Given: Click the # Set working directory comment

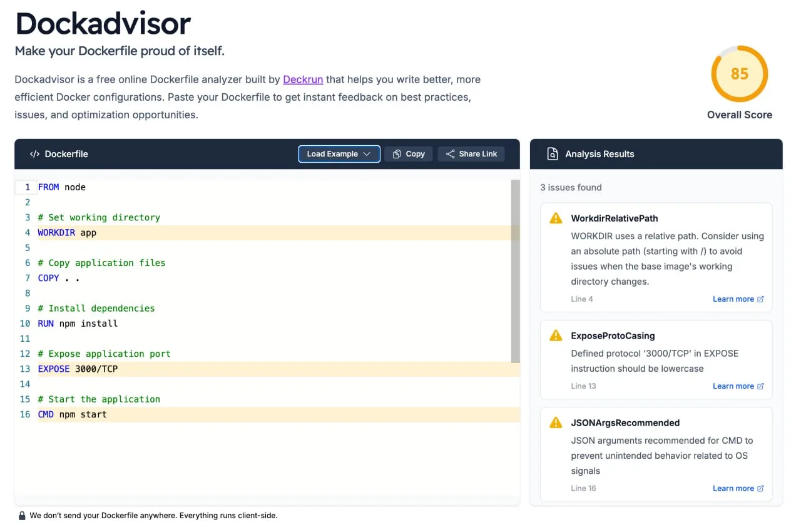Looking at the screenshot, I should point(99,218).
